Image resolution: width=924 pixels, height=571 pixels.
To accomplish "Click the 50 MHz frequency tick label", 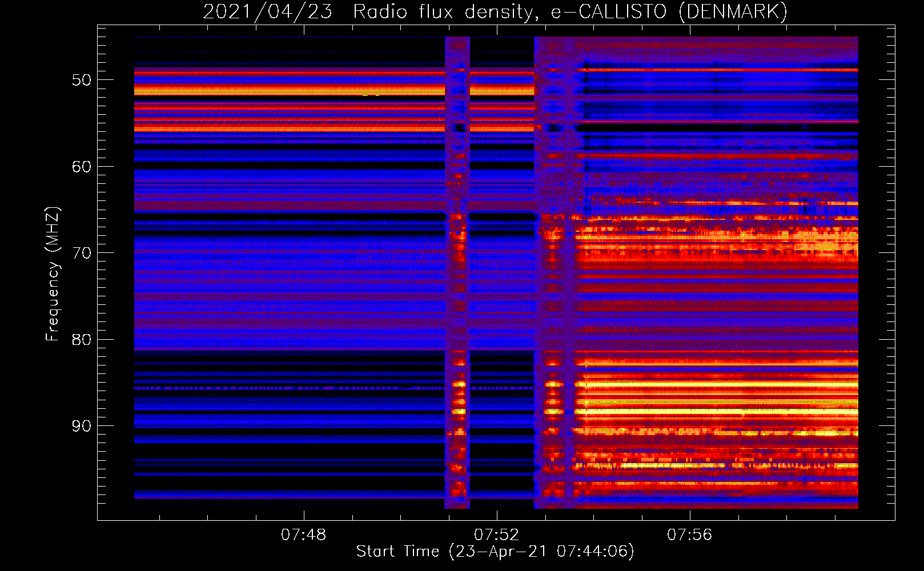I will coord(82,80).
